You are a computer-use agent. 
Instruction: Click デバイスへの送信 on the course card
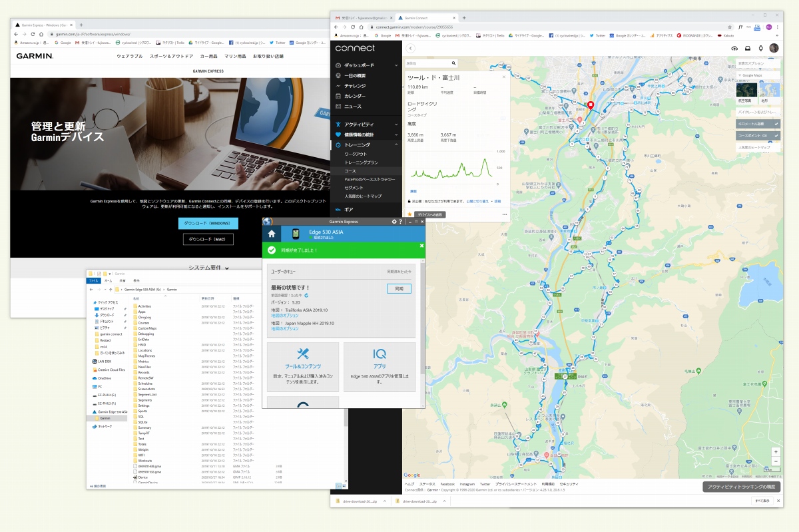pyautogui.click(x=430, y=214)
